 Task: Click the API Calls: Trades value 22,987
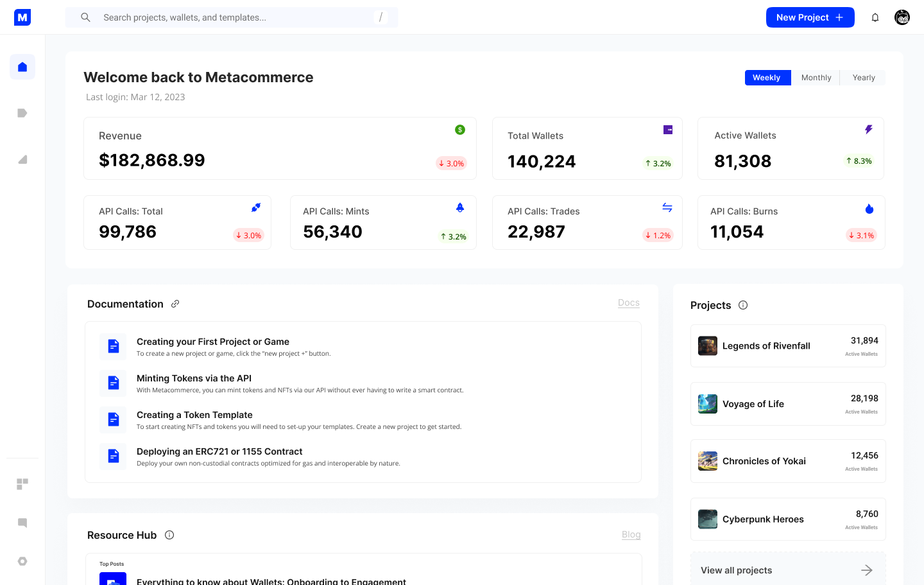(x=536, y=231)
